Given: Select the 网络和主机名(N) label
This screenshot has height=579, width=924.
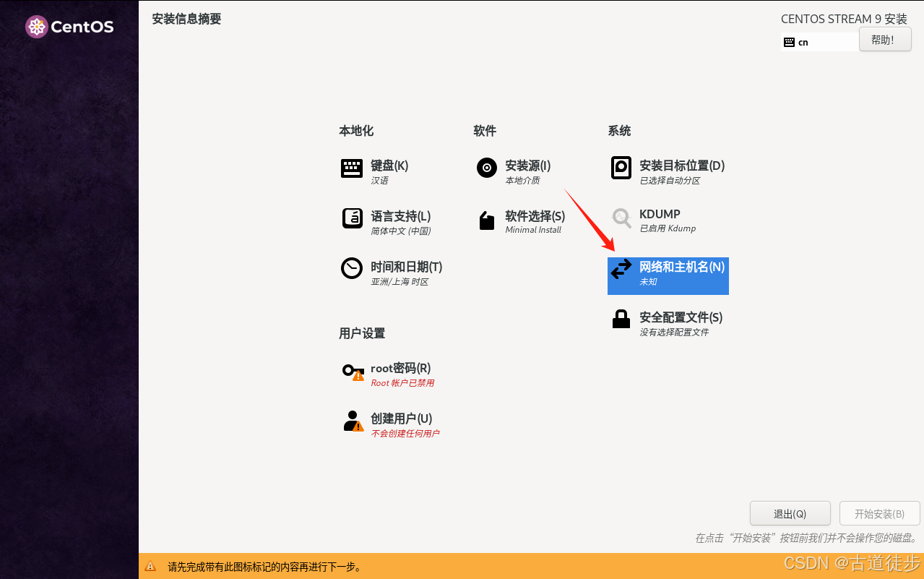Looking at the screenshot, I should tap(682, 267).
